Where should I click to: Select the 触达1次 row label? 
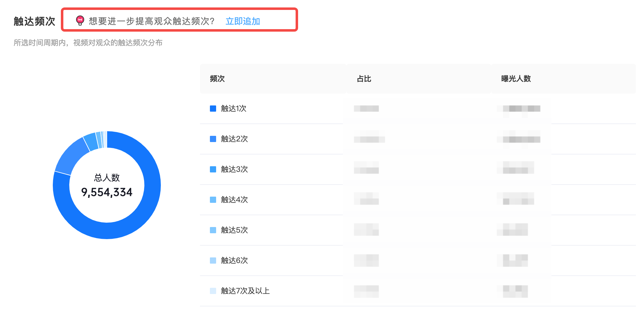tap(234, 109)
